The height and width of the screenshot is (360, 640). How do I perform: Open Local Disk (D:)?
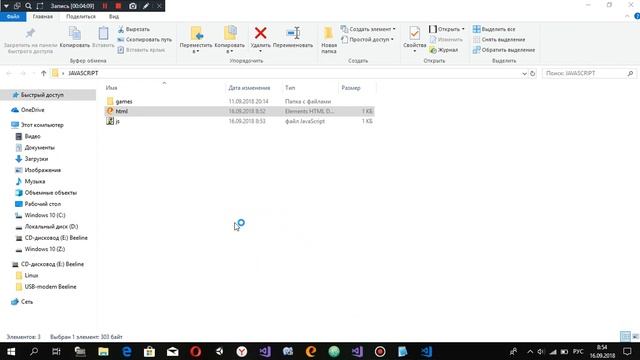coord(51,227)
